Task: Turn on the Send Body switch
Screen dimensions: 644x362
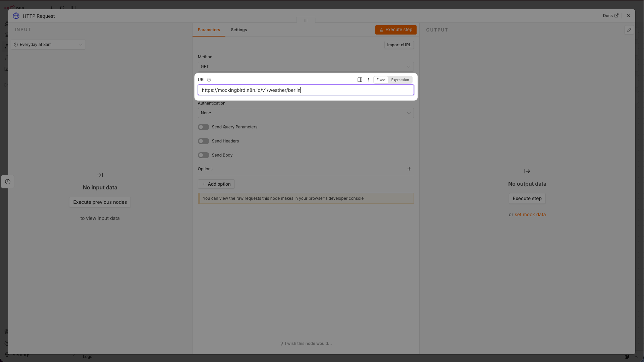Action: click(204, 155)
